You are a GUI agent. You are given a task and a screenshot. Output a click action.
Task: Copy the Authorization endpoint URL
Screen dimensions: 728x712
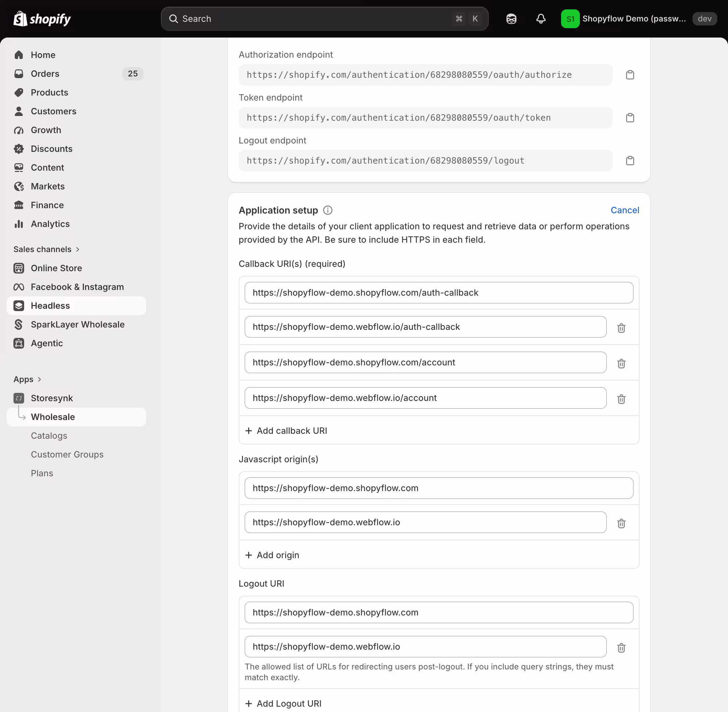point(630,75)
